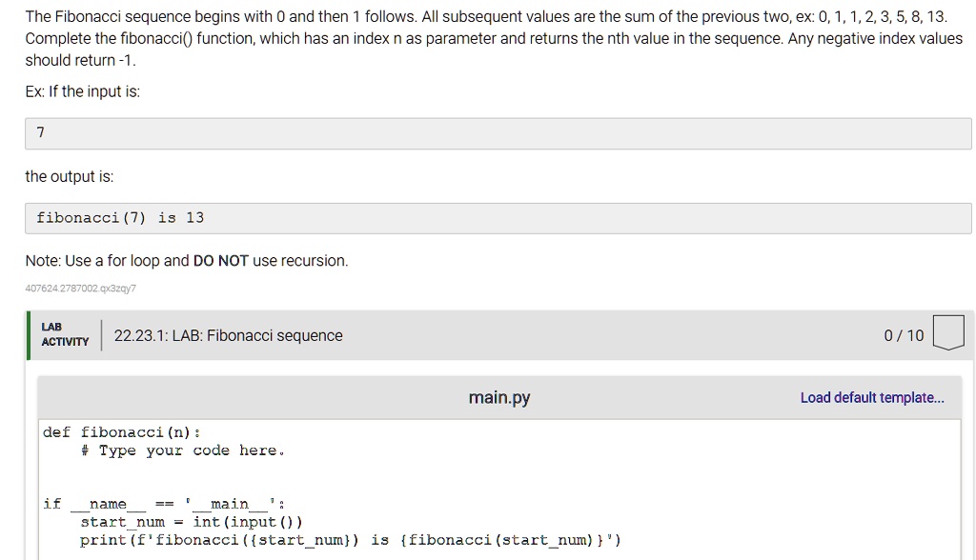Click the bold 'DO NOT' text in note
This screenshot has height=560, width=976.
(221, 261)
